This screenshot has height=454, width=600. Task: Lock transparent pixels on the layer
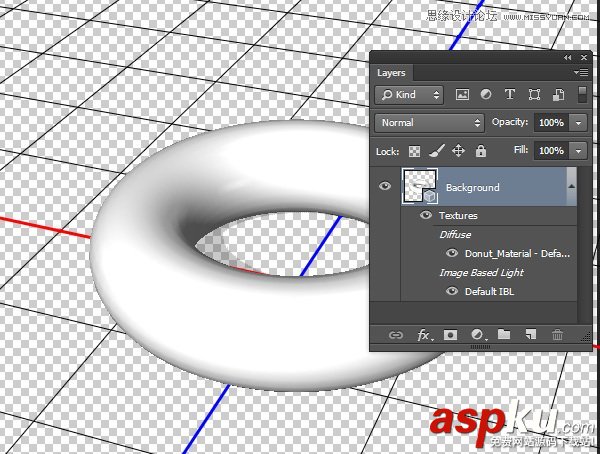tap(414, 151)
